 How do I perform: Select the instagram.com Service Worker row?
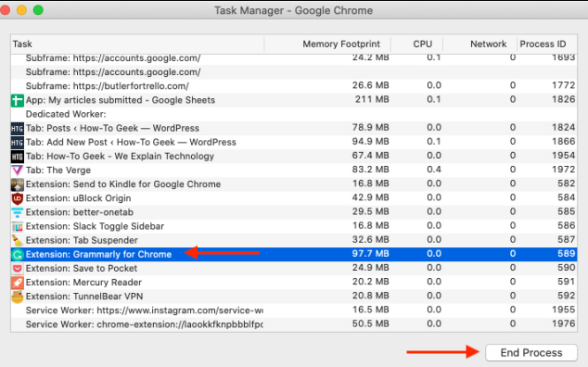pyautogui.click(x=294, y=310)
